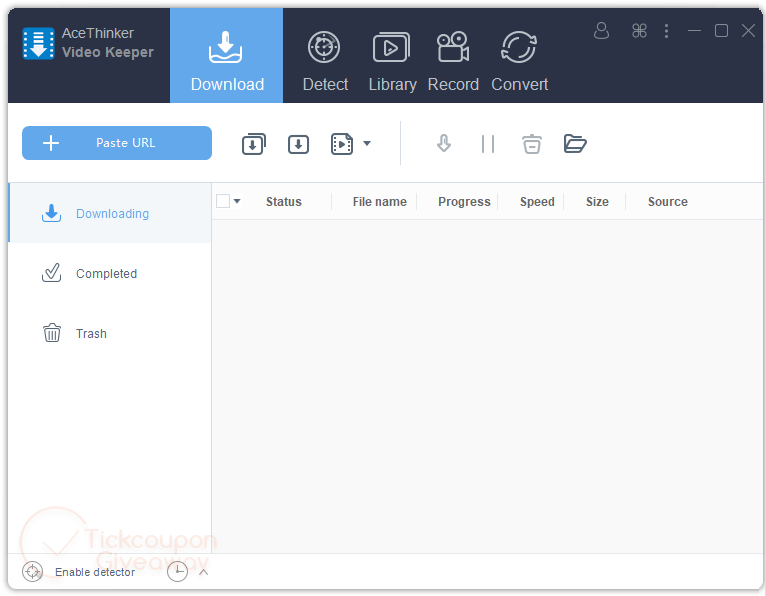This screenshot has width=766, height=596.
Task: Maximize the Video Keeper window
Action: (721, 31)
